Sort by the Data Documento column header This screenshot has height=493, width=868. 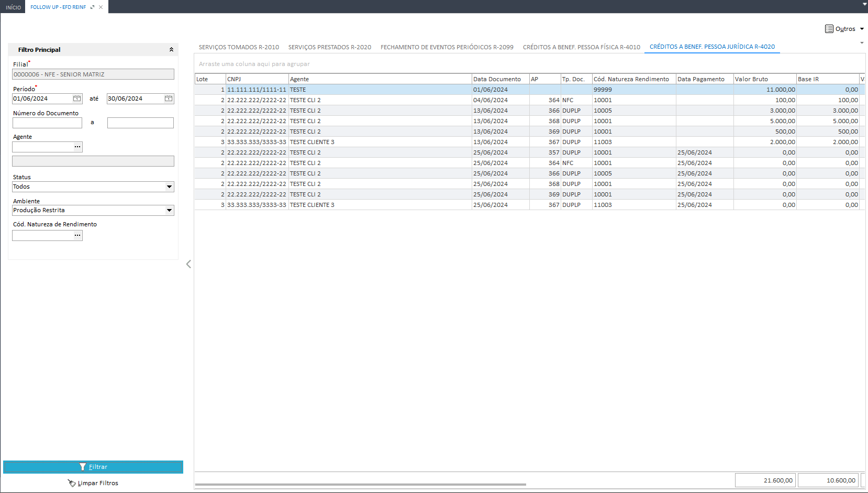pyautogui.click(x=500, y=79)
